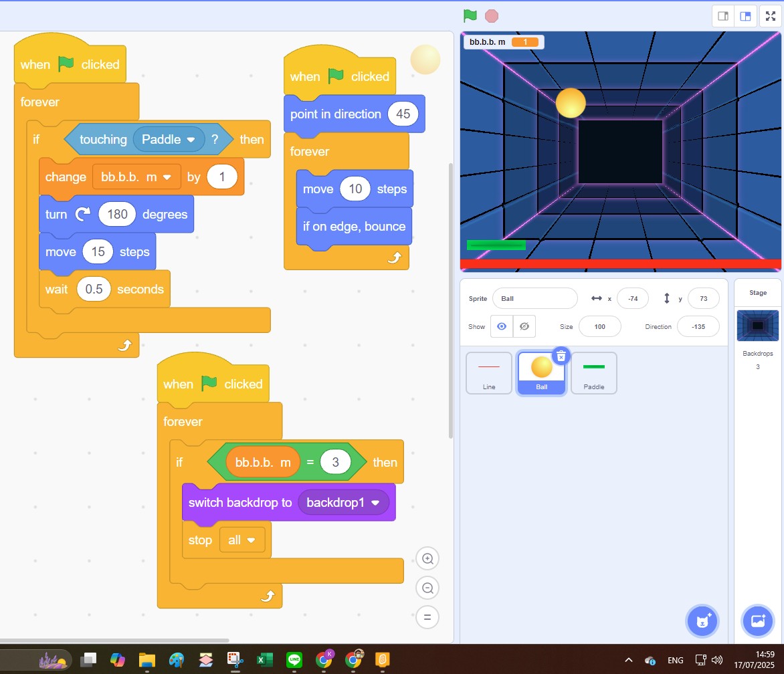The image size is (784, 674).
Task: Zoom in on the code workspace
Action: pyautogui.click(x=427, y=558)
